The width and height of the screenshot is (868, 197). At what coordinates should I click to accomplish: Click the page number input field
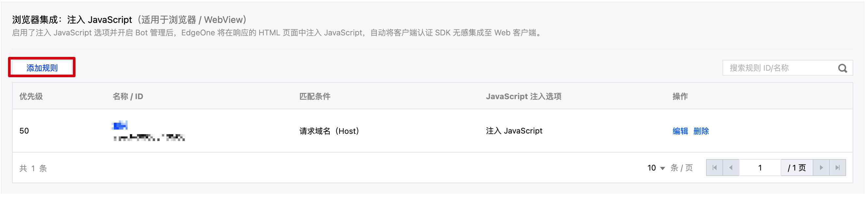pyautogui.click(x=760, y=168)
